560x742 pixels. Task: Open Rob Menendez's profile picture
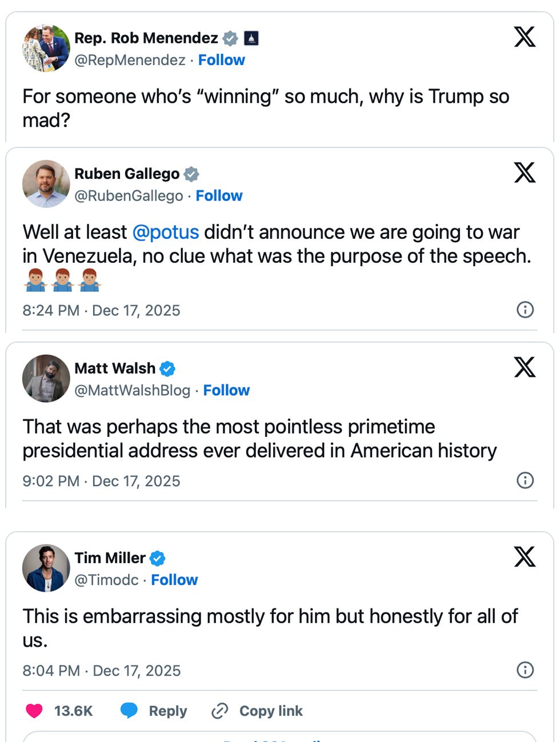point(46,49)
